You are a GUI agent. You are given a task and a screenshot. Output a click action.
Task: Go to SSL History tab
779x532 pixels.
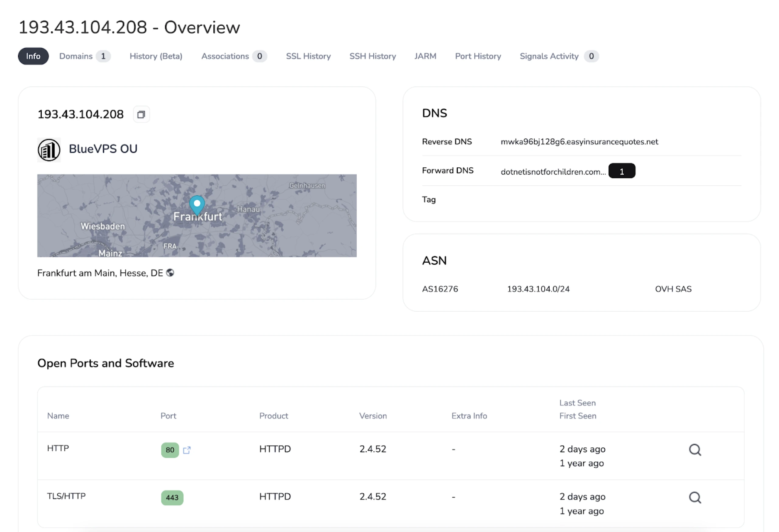point(308,56)
